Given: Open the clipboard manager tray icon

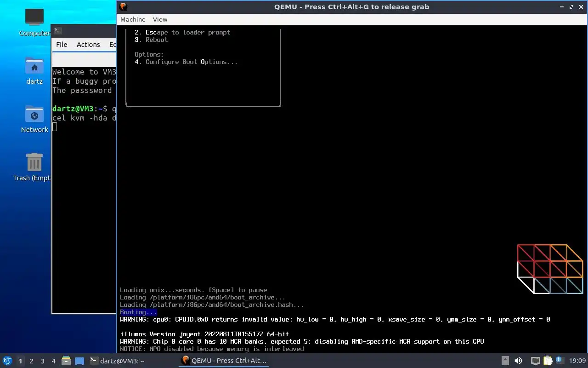Looking at the screenshot, I should click(548, 361).
